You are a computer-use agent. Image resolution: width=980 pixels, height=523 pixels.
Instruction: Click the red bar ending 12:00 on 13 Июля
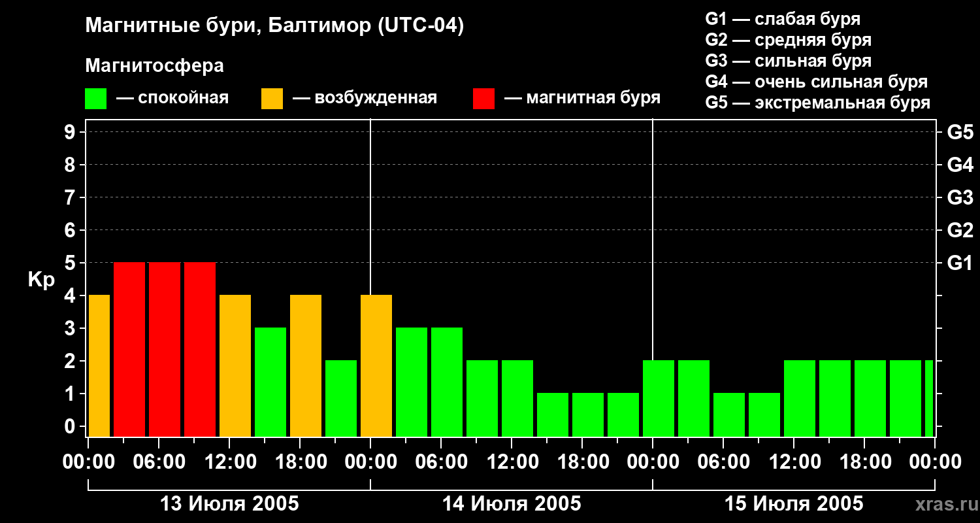200,349
